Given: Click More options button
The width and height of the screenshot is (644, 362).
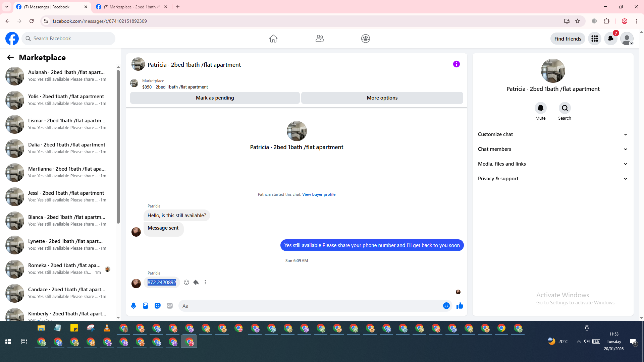Looking at the screenshot, I should (x=382, y=98).
